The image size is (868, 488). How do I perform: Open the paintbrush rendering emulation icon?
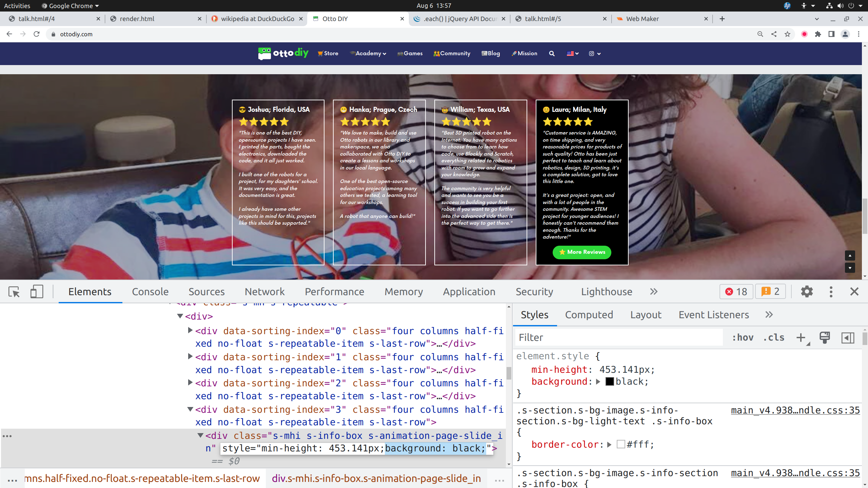pyautogui.click(x=825, y=338)
